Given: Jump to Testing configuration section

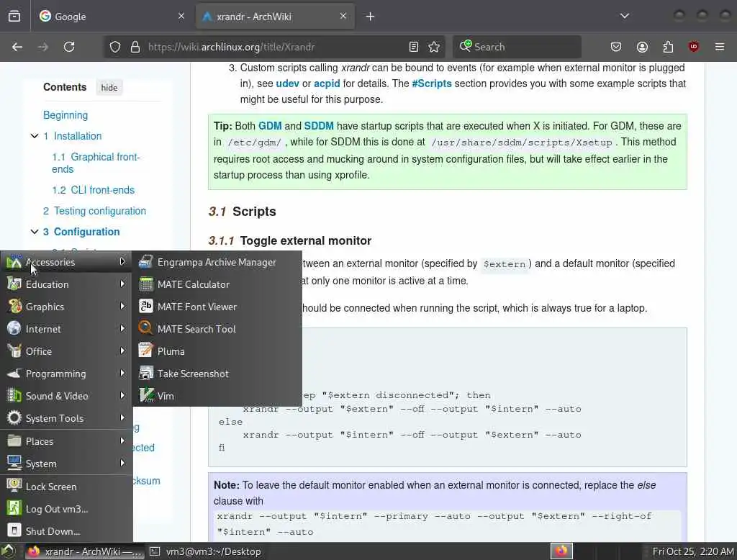Looking at the screenshot, I should [x=94, y=211].
